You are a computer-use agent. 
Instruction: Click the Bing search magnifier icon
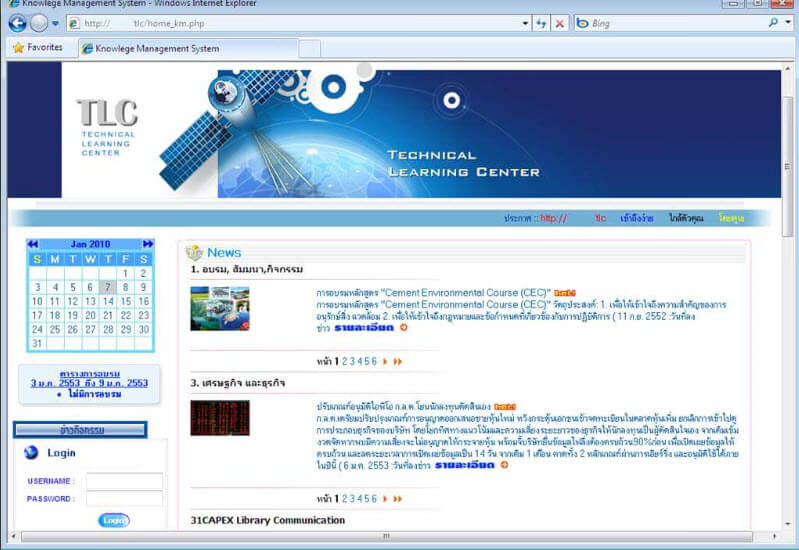(773, 23)
